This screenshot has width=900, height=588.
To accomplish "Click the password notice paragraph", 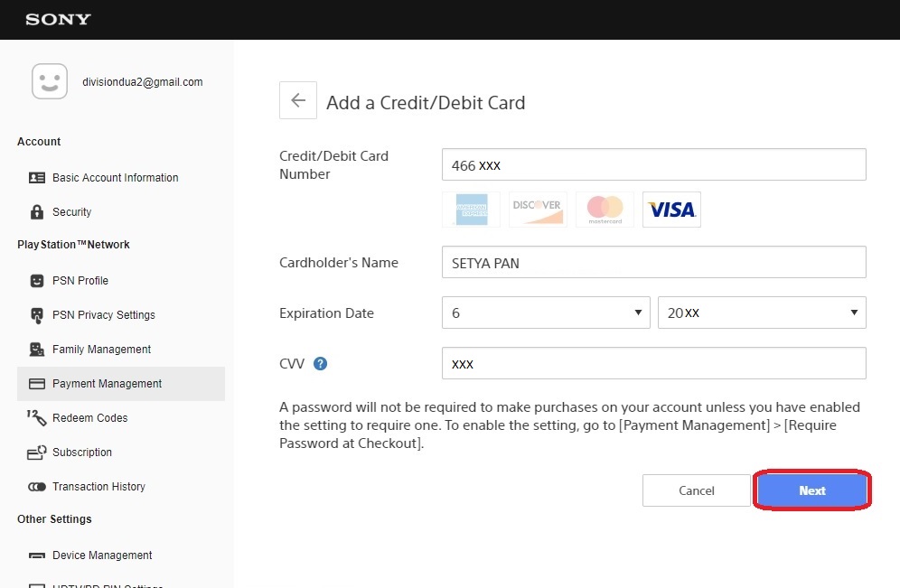I will pyautogui.click(x=569, y=425).
